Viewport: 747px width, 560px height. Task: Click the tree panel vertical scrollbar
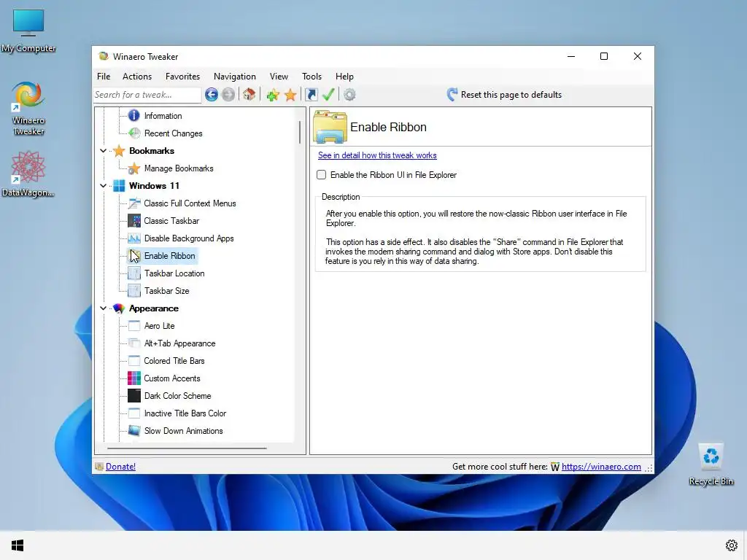pyautogui.click(x=300, y=133)
